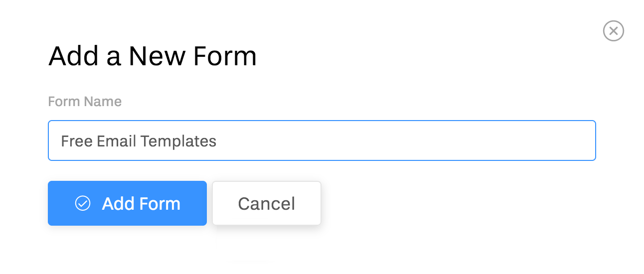Click the checkmark icon on Add Form
Viewport: 644px width, 274px height.
point(83,203)
